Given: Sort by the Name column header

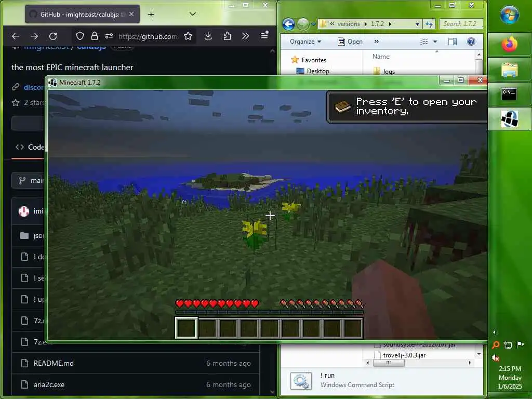Looking at the screenshot, I should point(381,57).
